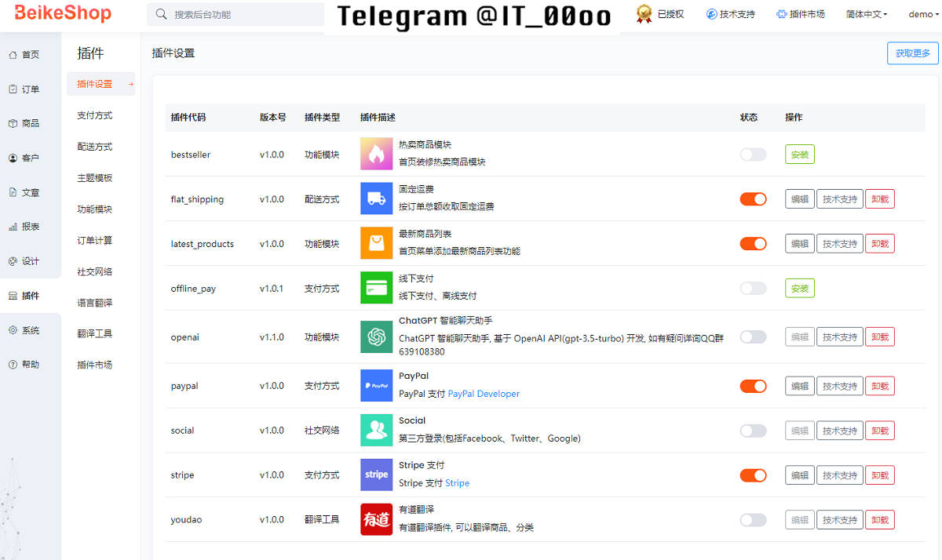The height and width of the screenshot is (560, 942).
Task: Install the offline_pay plugin
Action: 800,289
